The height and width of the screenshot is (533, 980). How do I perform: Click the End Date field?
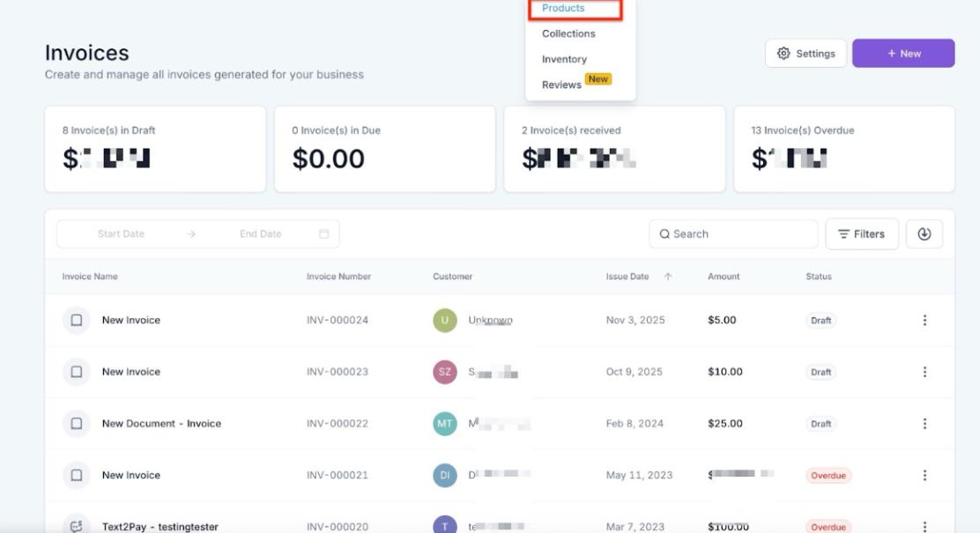pyautogui.click(x=261, y=234)
